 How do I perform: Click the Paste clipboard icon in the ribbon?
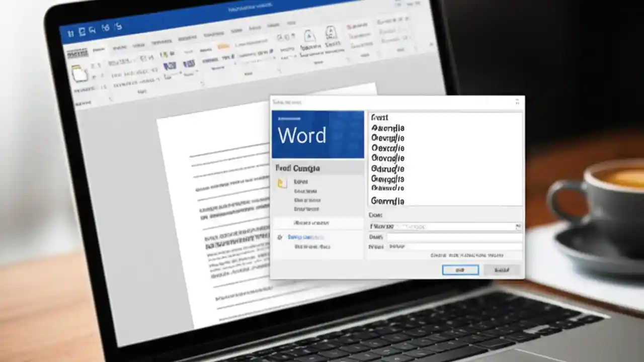pyautogui.click(x=78, y=74)
